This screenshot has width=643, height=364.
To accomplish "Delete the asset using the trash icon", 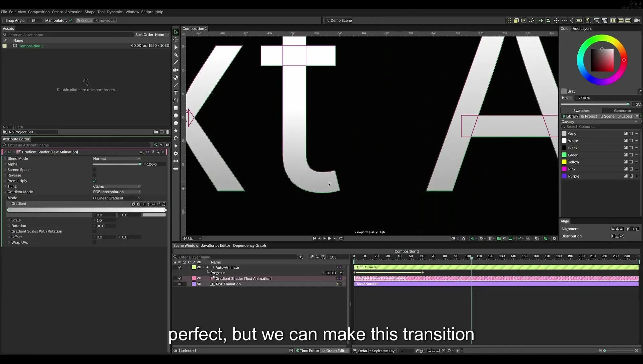I will pos(168,132).
